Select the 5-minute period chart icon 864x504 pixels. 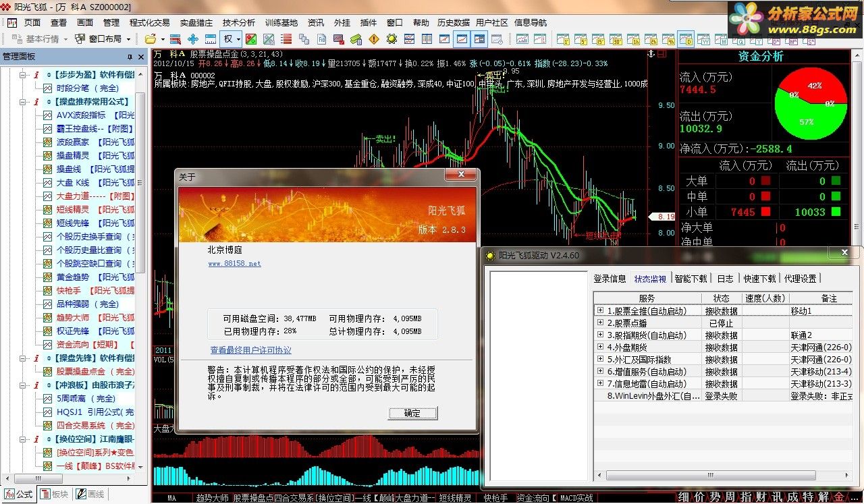[x=580, y=39]
